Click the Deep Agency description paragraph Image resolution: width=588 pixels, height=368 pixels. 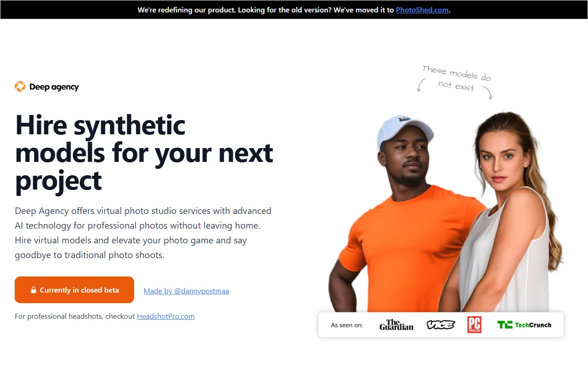pyautogui.click(x=143, y=233)
